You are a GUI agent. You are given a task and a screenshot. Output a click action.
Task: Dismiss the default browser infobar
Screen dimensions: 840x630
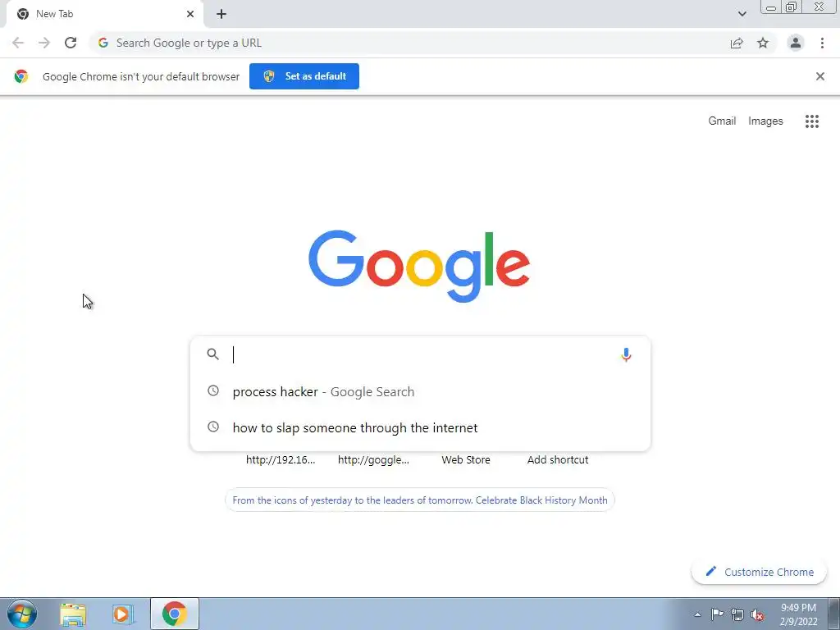tap(820, 76)
